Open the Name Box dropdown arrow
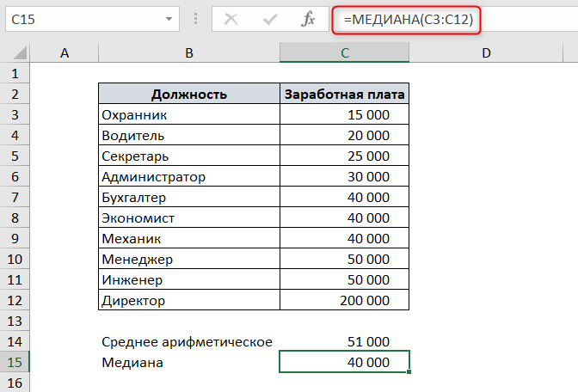The height and width of the screenshot is (392, 578). pyautogui.click(x=169, y=19)
